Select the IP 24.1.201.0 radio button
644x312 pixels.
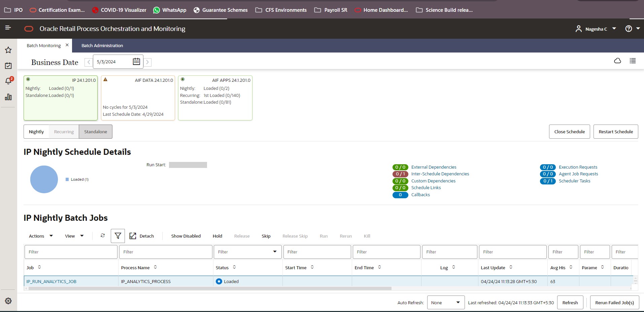pos(28,79)
